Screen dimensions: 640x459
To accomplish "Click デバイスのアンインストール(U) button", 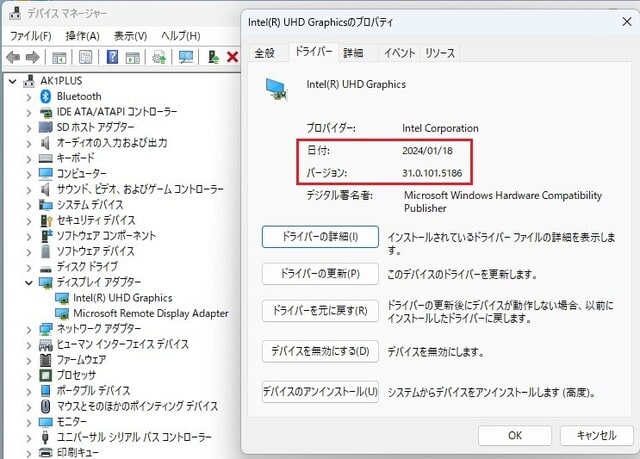I will 320,392.
